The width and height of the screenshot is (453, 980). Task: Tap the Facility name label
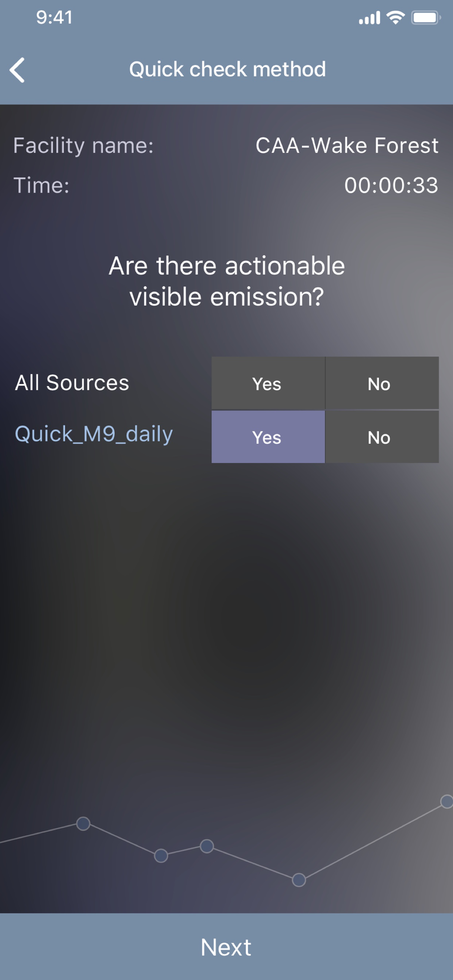coord(83,146)
